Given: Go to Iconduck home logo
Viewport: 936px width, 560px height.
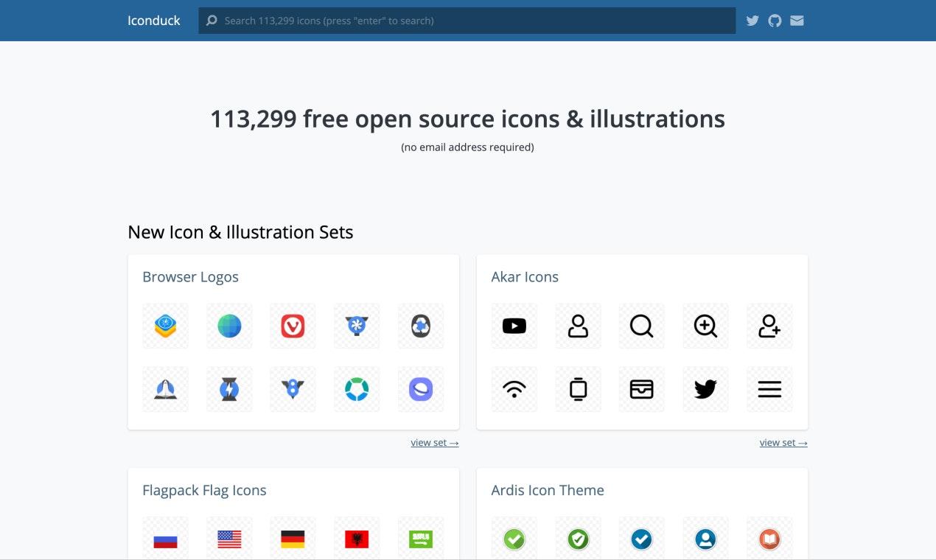Looking at the screenshot, I should [x=153, y=21].
